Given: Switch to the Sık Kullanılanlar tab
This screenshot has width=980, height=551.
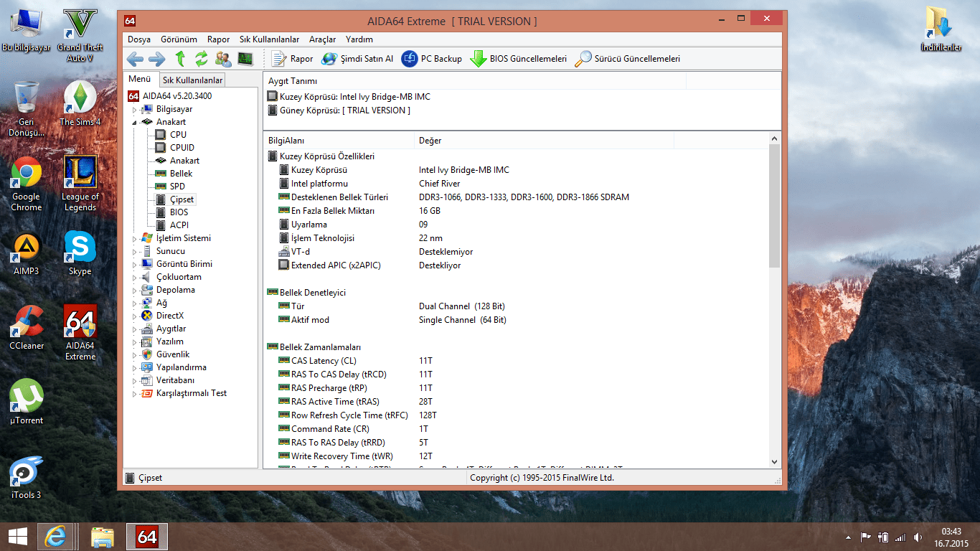Looking at the screenshot, I should coord(192,80).
